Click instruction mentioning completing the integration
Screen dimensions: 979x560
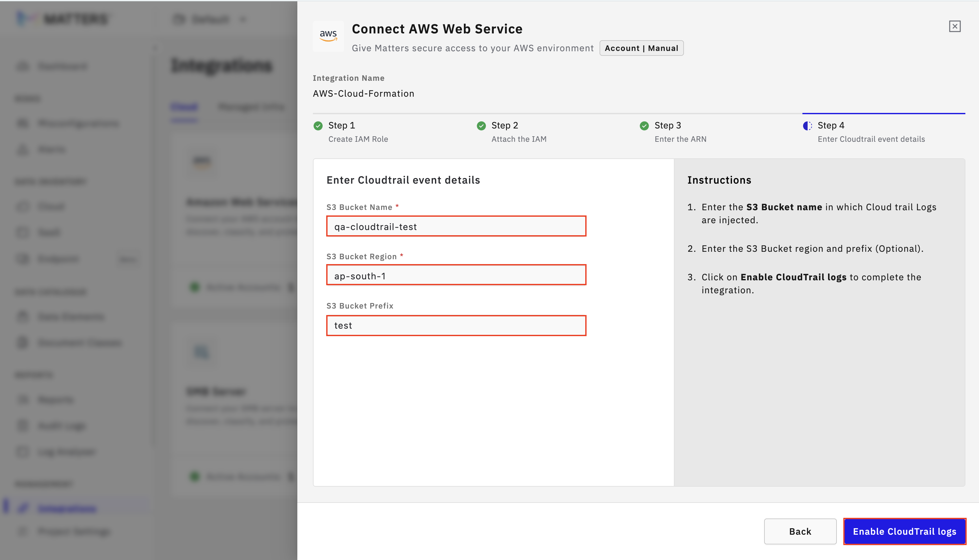tap(811, 284)
